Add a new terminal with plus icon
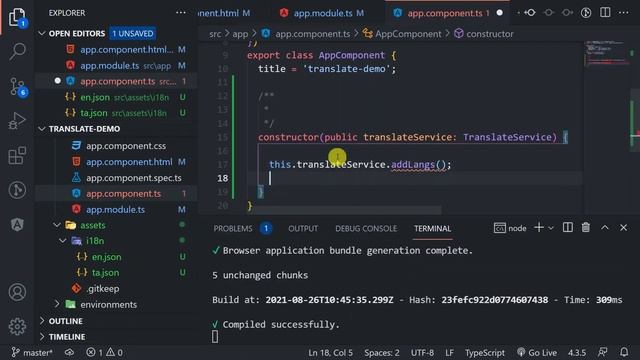Screen dimensions: 640x360 click(539, 228)
